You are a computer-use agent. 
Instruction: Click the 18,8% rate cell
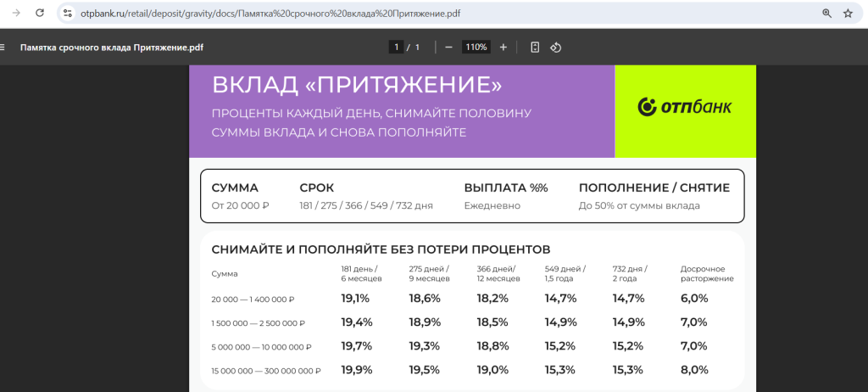pyautogui.click(x=492, y=346)
